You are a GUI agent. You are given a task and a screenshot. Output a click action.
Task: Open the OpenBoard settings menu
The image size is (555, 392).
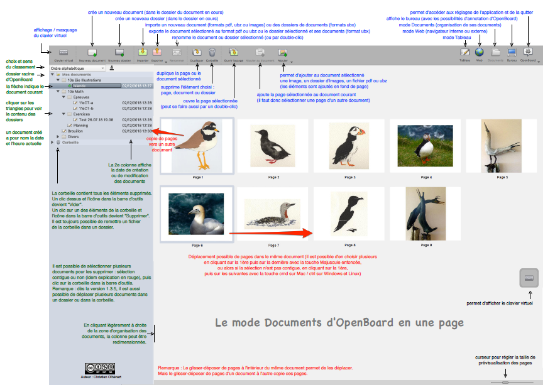click(529, 52)
